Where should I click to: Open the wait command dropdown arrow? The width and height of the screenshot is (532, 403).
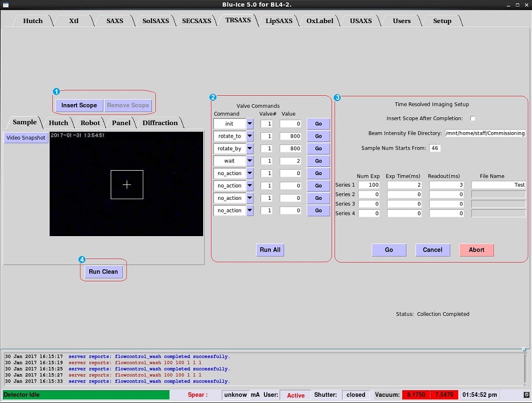point(250,161)
